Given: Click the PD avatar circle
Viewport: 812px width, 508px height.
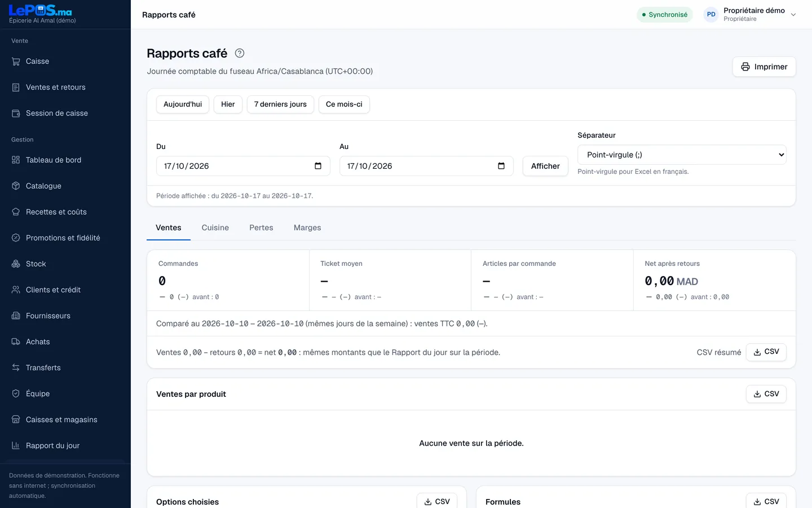Looking at the screenshot, I should [711, 15].
